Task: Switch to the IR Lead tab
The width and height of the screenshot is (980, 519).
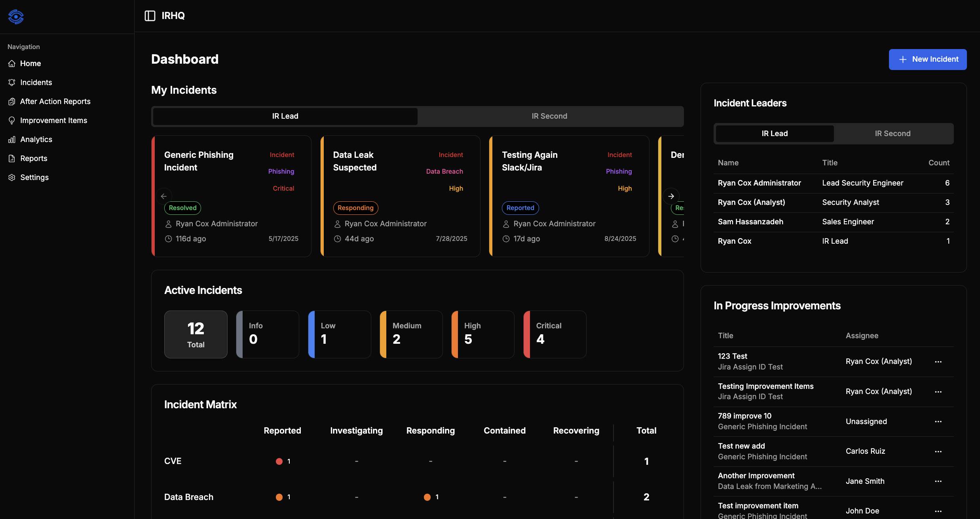Action: click(x=285, y=116)
